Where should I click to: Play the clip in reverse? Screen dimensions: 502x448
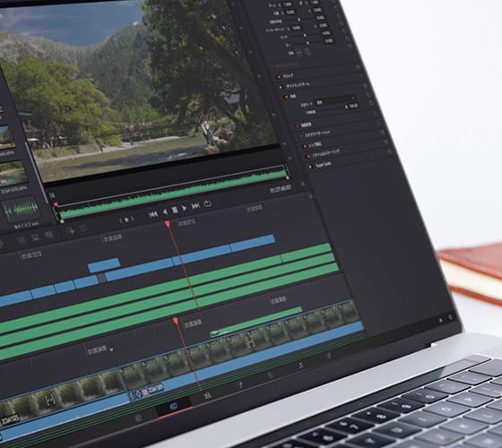165,211
